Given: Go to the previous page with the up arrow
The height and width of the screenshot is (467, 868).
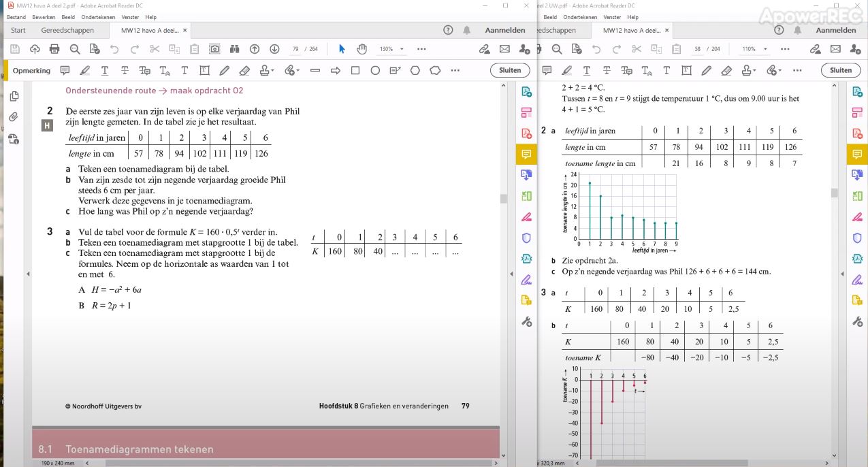Looking at the screenshot, I should (x=255, y=49).
